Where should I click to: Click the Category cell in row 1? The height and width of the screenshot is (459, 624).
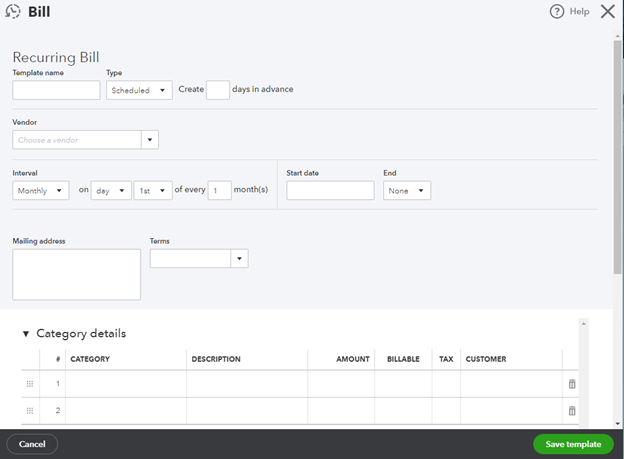[126, 384]
